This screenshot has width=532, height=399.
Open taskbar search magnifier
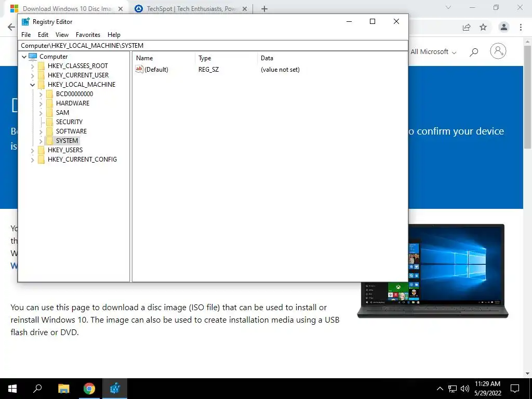(37, 389)
